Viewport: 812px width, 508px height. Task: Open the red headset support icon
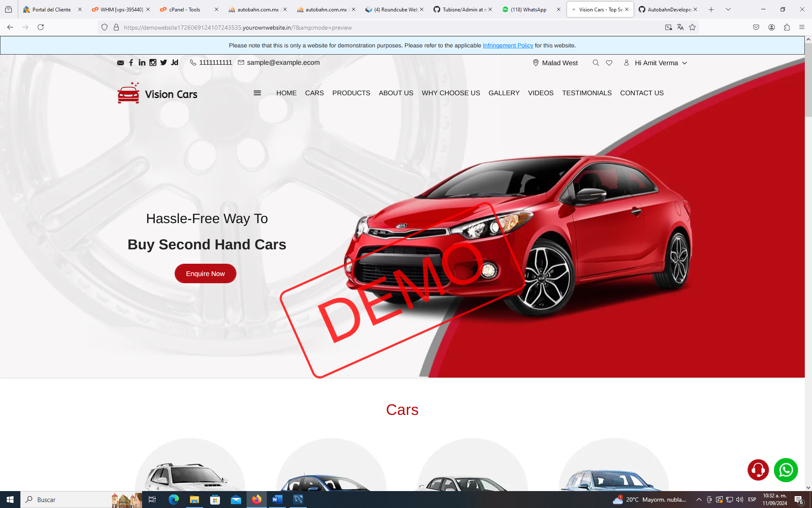[x=758, y=470]
